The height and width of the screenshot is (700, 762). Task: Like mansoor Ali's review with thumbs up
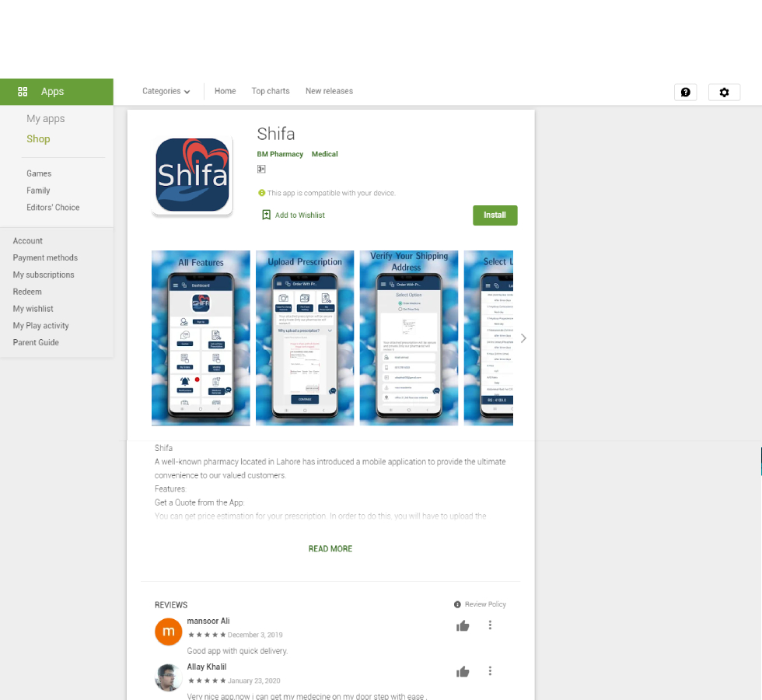click(x=463, y=625)
